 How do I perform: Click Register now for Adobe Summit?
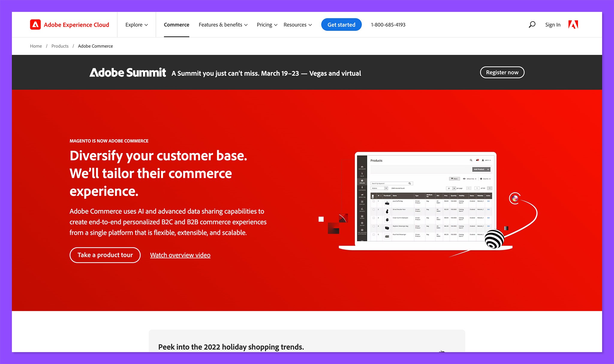[502, 72]
